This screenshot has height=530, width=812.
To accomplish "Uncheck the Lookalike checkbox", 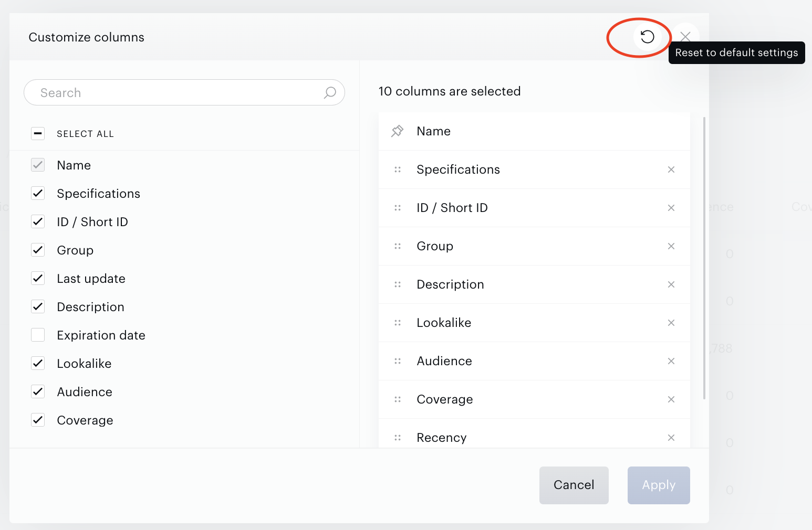I will tap(38, 363).
